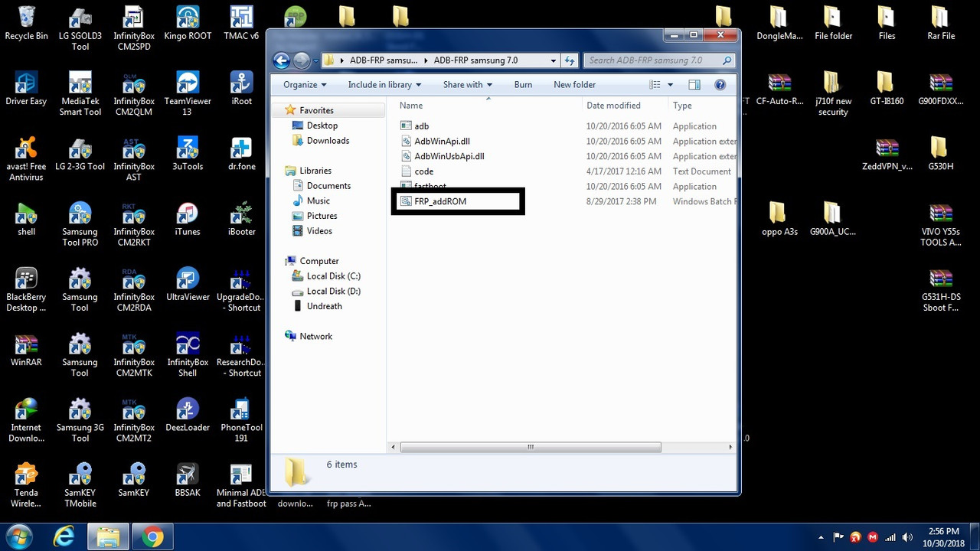Click the horizontal scrollbar in the file list
This screenshot has height=551, width=980.
pyautogui.click(x=530, y=448)
